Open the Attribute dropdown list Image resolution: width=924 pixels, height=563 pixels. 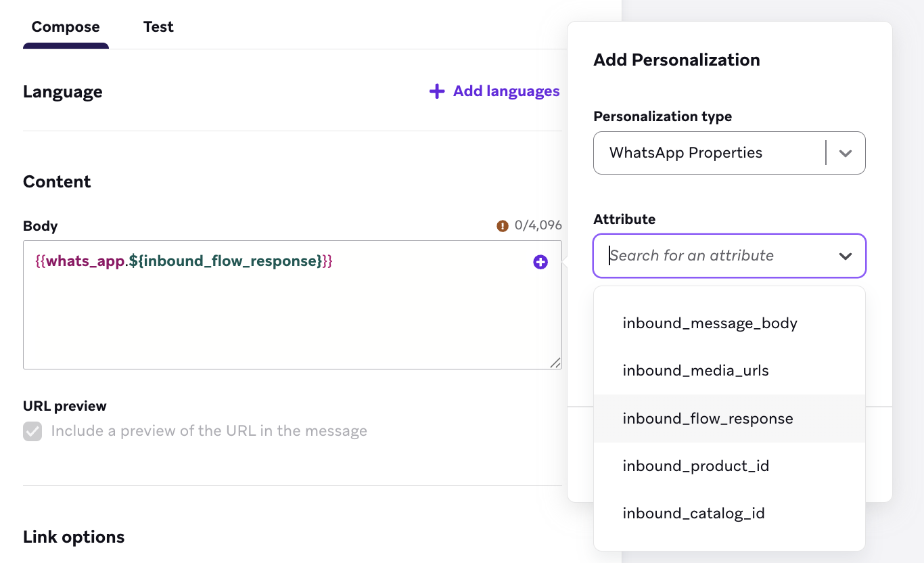(x=729, y=256)
